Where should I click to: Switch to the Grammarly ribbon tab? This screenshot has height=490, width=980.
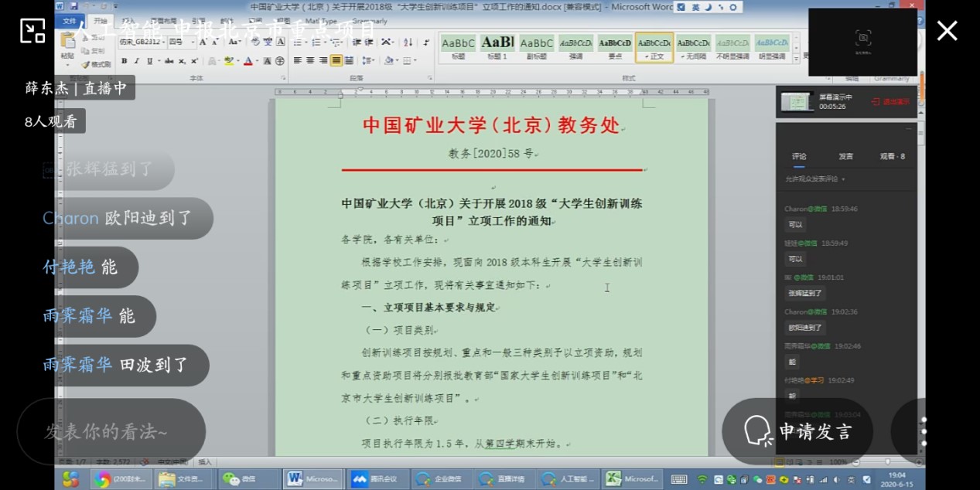click(x=370, y=21)
